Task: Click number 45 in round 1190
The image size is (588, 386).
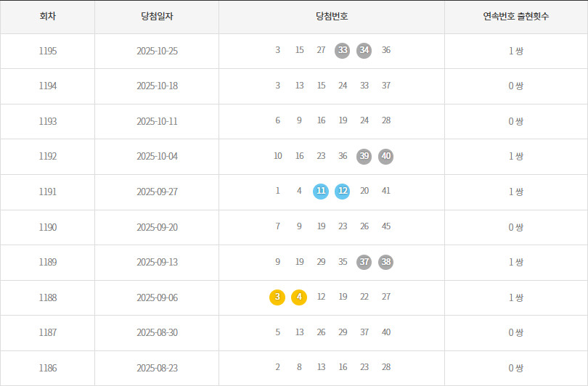Action: 386,227
